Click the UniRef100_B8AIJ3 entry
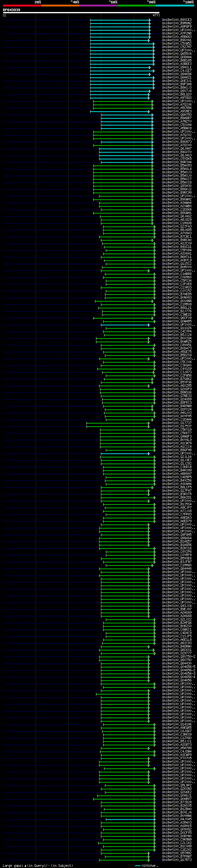197x868 pixels. [x=177, y=88]
